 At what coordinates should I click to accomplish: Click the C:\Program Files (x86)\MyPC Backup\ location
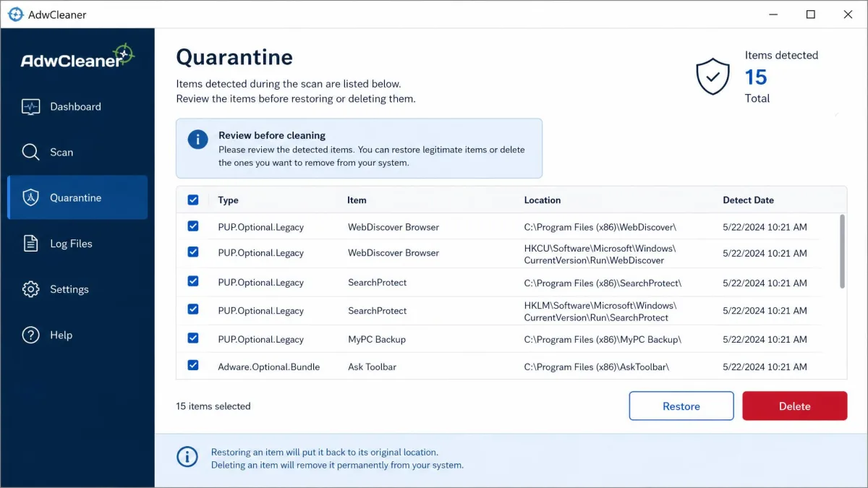603,340
